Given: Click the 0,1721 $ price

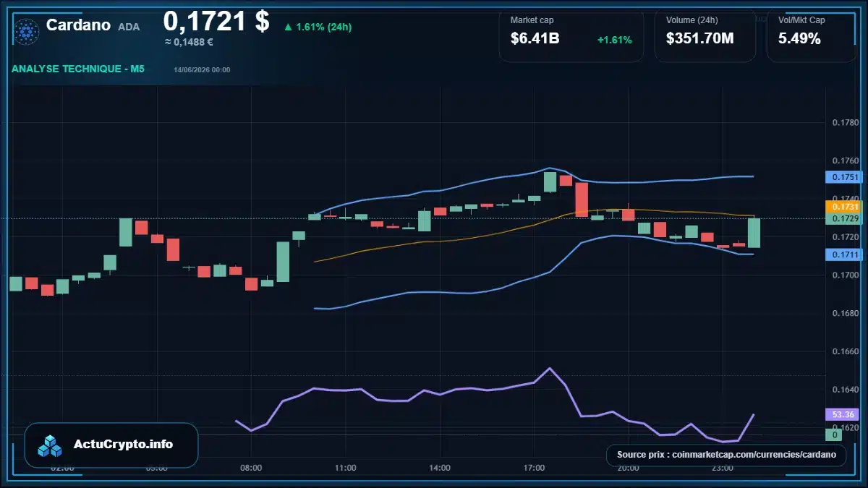Looking at the screenshot, I should (x=216, y=21).
